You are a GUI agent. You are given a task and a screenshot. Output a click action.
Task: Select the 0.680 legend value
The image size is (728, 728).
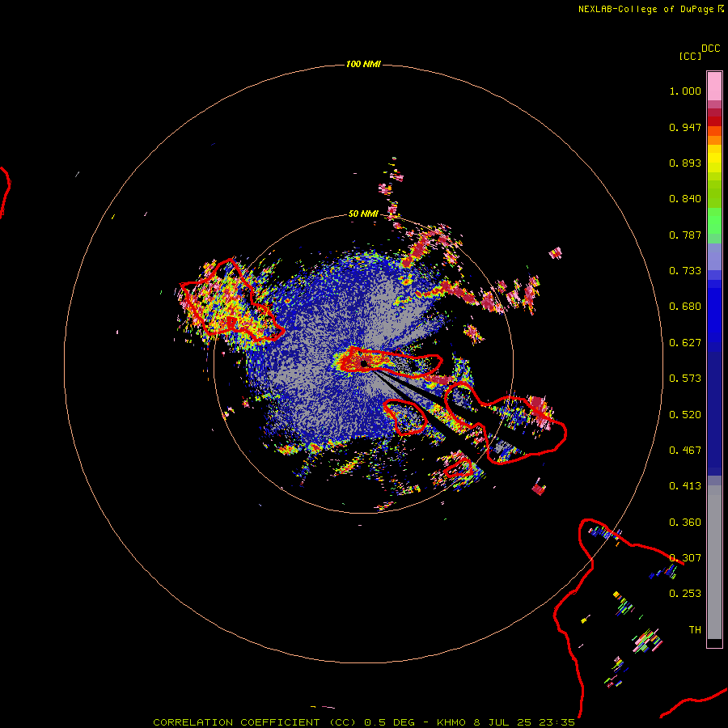coord(685,307)
